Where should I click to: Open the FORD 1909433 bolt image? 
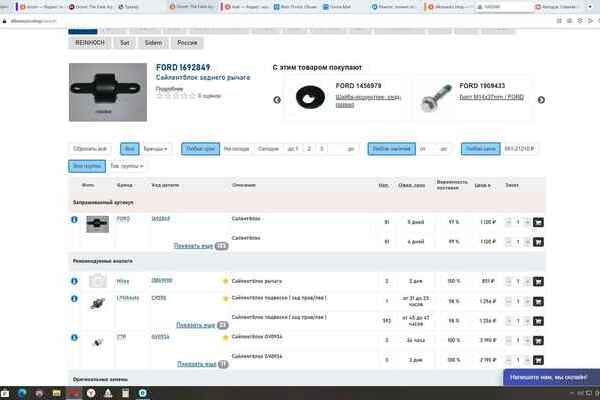436,98
